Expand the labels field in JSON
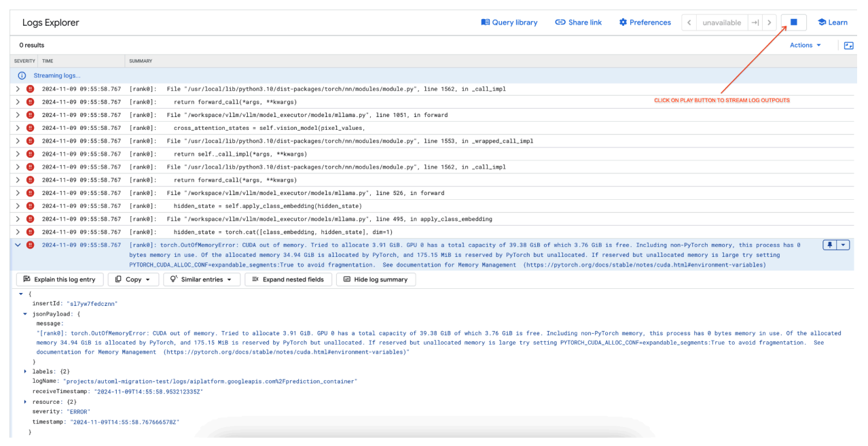868x446 pixels. tap(26, 371)
